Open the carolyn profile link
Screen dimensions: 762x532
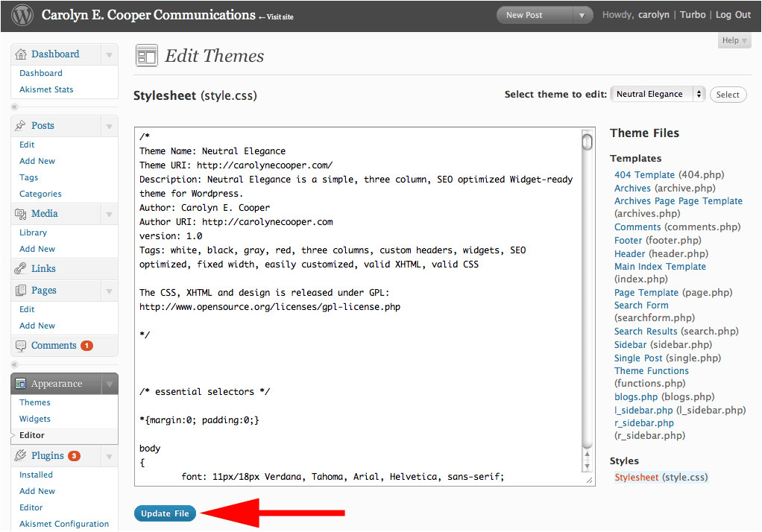point(654,15)
